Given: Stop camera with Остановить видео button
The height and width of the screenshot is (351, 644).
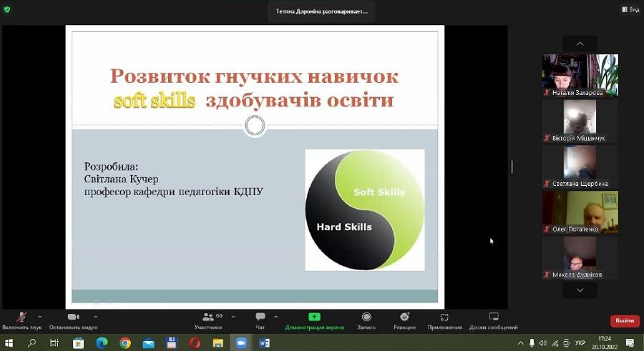Looking at the screenshot, I should coord(73,319).
